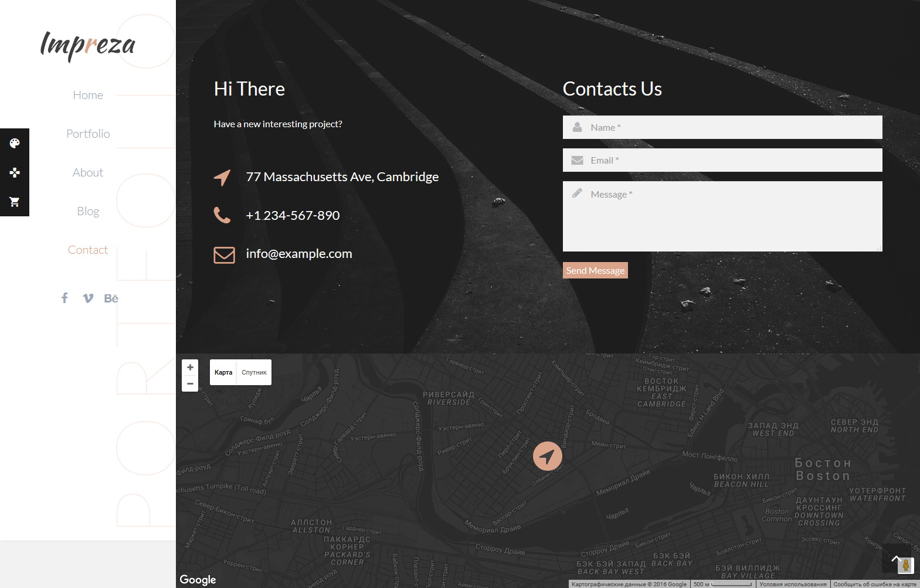Screen dimensions: 920x588
Task: Click the Message text area
Action: coord(722,216)
